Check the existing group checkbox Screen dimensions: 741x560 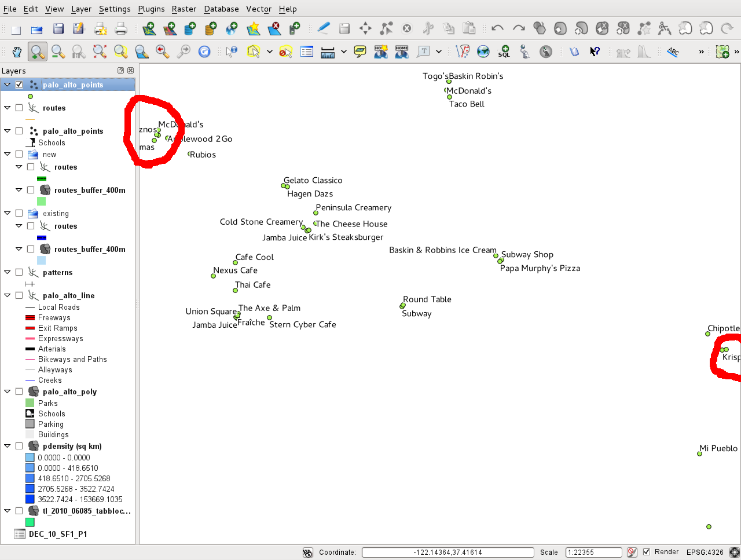click(19, 213)
